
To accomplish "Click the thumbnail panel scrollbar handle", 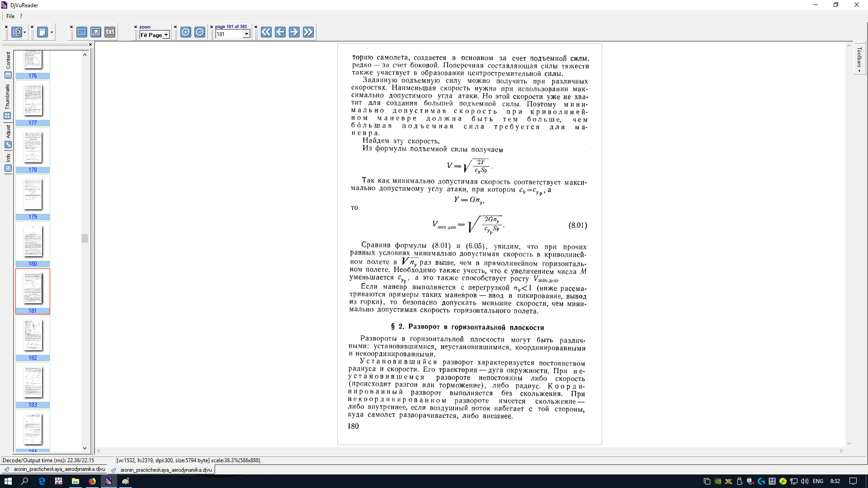I will pos(85,238).
